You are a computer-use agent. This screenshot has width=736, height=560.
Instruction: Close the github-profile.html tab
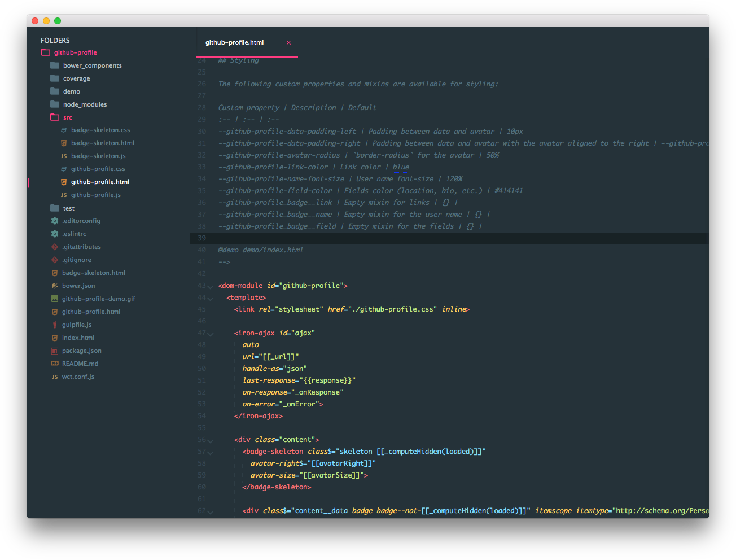pyautogui.click(x=288, y=42)
